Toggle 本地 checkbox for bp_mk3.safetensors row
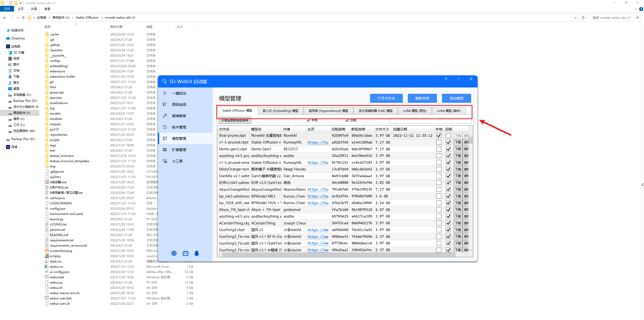644x320 pixels. click(x=439, y=196)
